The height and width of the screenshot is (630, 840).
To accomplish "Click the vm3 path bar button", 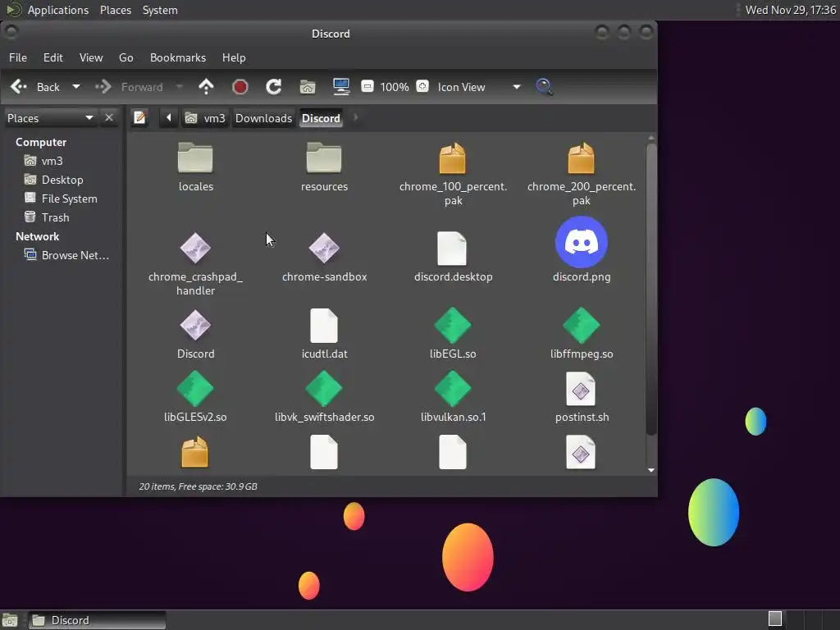I will point(205,118).
